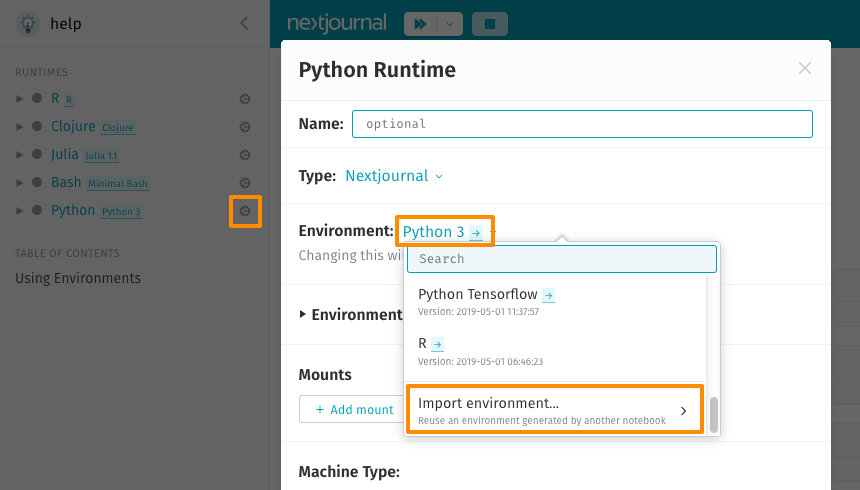Click status dot of Python runtime
This screenshot has height=490, width=860.
click(37, 210)
